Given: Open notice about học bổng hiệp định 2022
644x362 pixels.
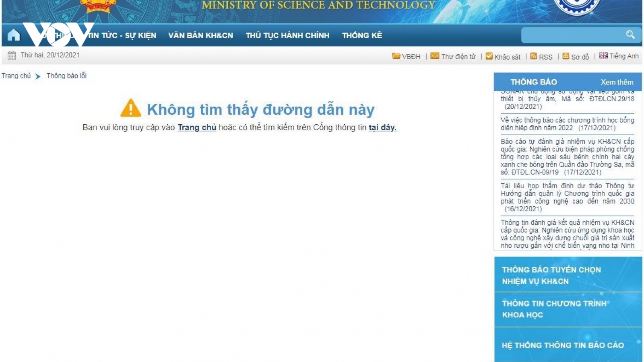Looking at the screenshot, I should (567, 124).
